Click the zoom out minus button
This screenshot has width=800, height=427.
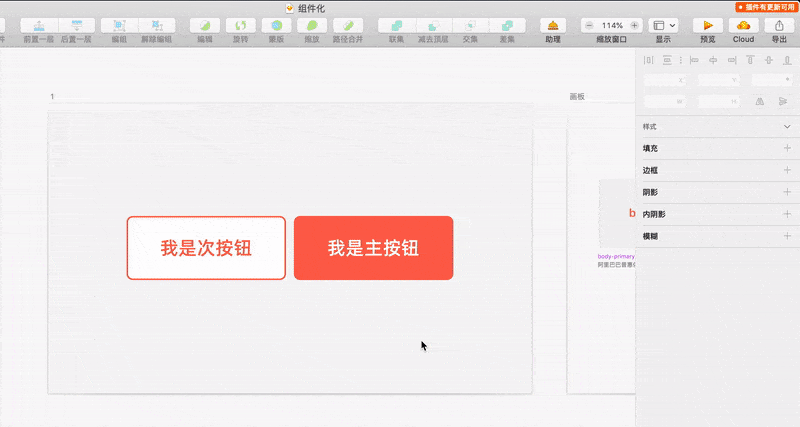[589, 25]
